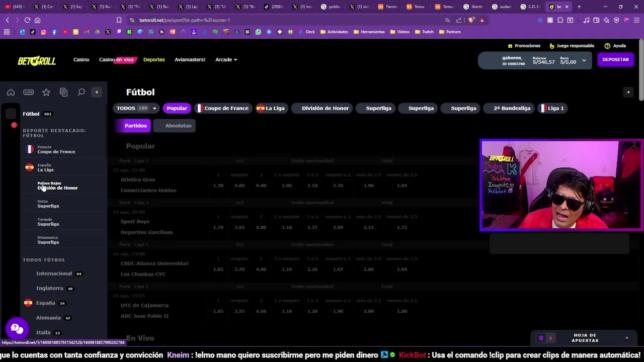Image resolution: width=644 pixels, height=362 pixels.
Task: Collapse the right panel arrow beside Fútbol
Action: click(x=628, y=92)
